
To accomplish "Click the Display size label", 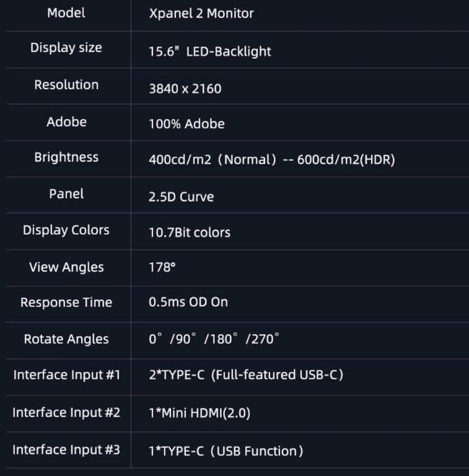I will [x=66, y=48].
